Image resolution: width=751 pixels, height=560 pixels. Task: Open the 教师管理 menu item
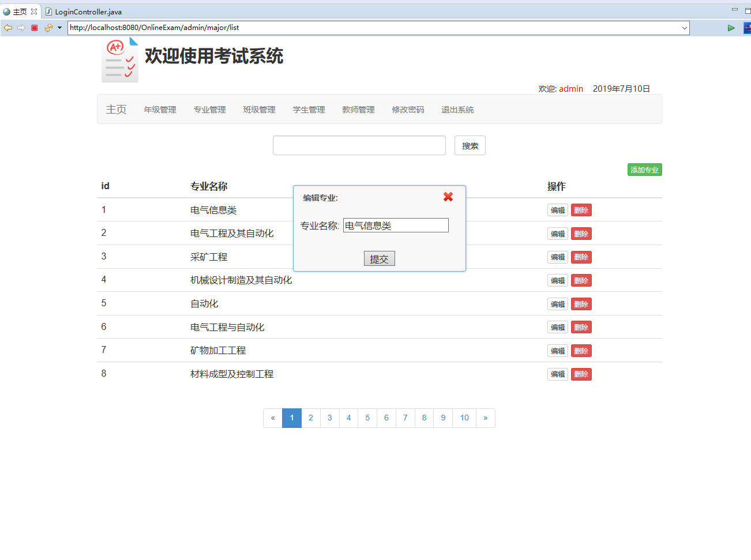[x=358, y=109]
